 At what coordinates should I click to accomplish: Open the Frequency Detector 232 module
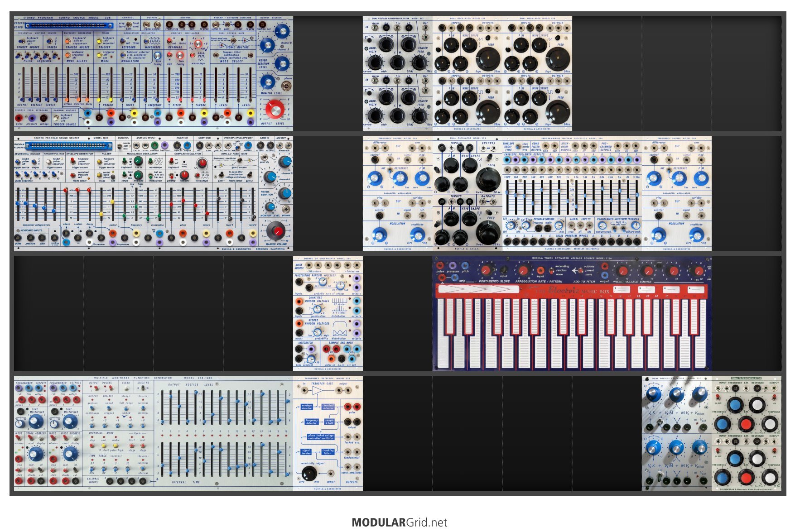(x=328, y=433)
